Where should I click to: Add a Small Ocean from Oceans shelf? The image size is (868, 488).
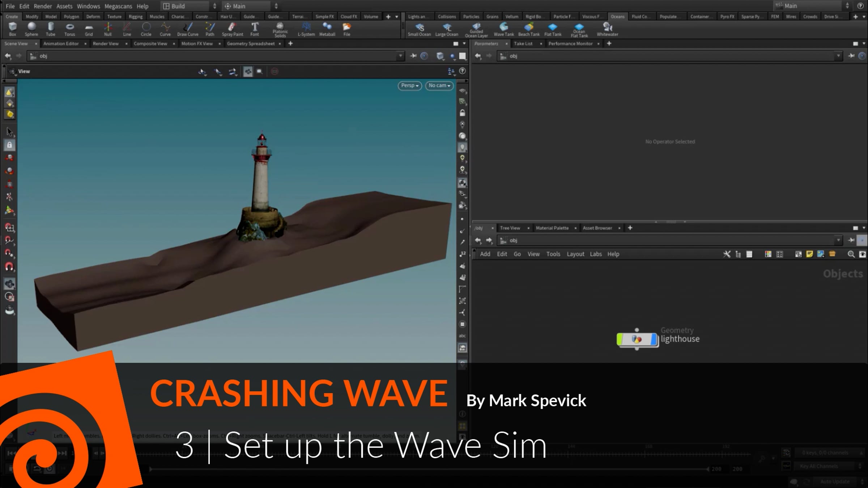tap(419, 29)
